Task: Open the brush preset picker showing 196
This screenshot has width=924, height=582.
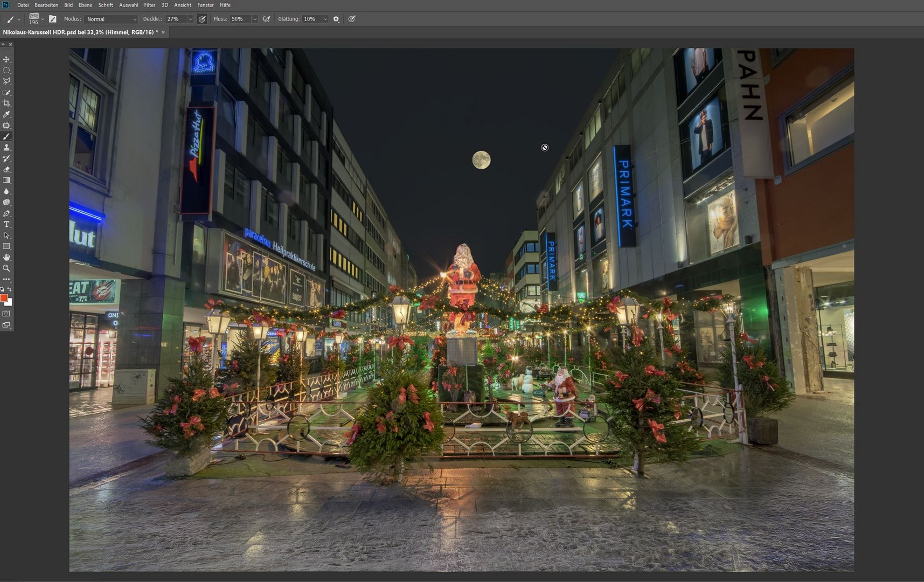Action: [x=36, y=19]
